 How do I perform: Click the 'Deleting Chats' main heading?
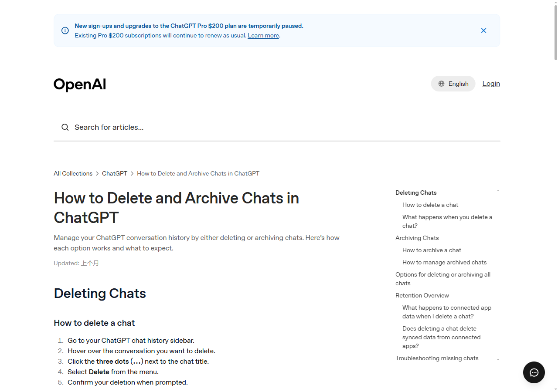point(100,294)
